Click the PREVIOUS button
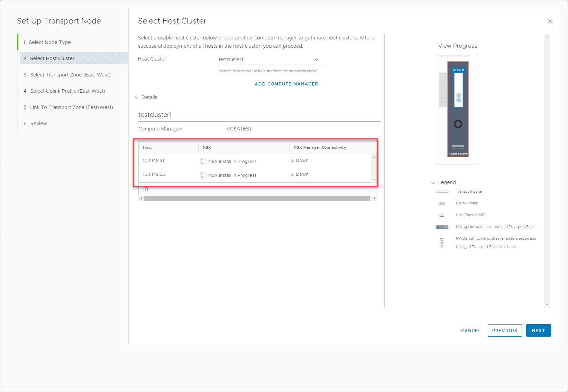 click(x=504, y=330)
